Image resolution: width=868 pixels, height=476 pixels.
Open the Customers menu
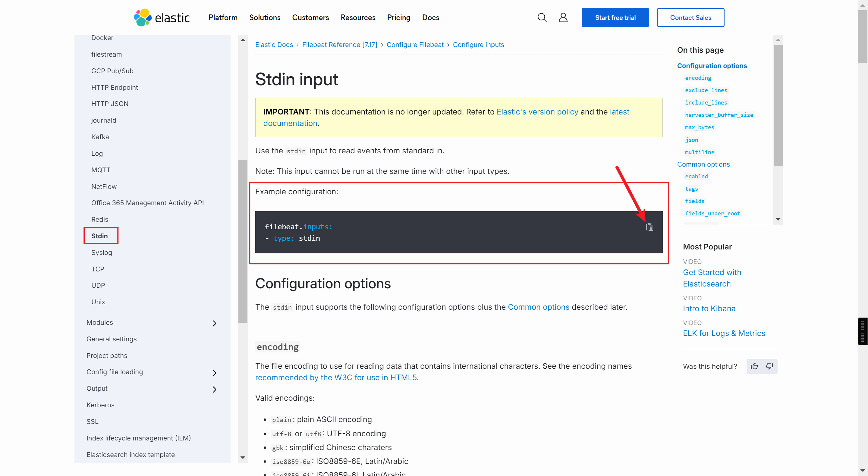(x=310, y=17)
